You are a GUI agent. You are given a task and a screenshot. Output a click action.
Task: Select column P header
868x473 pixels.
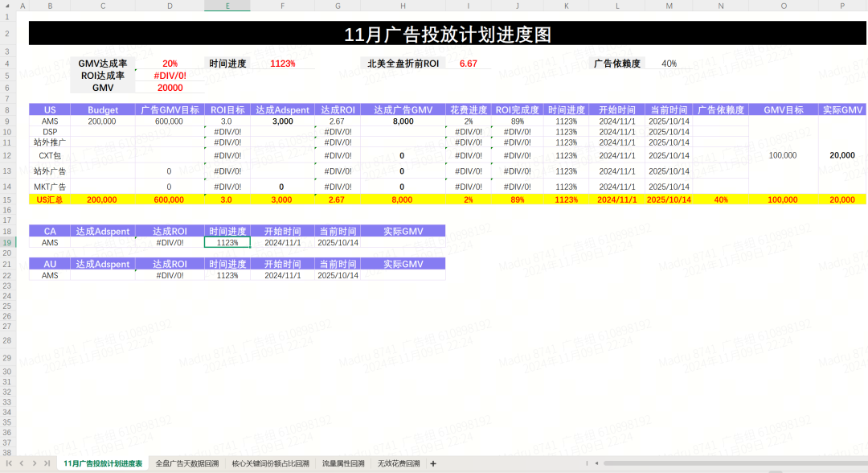click(842, 6)
